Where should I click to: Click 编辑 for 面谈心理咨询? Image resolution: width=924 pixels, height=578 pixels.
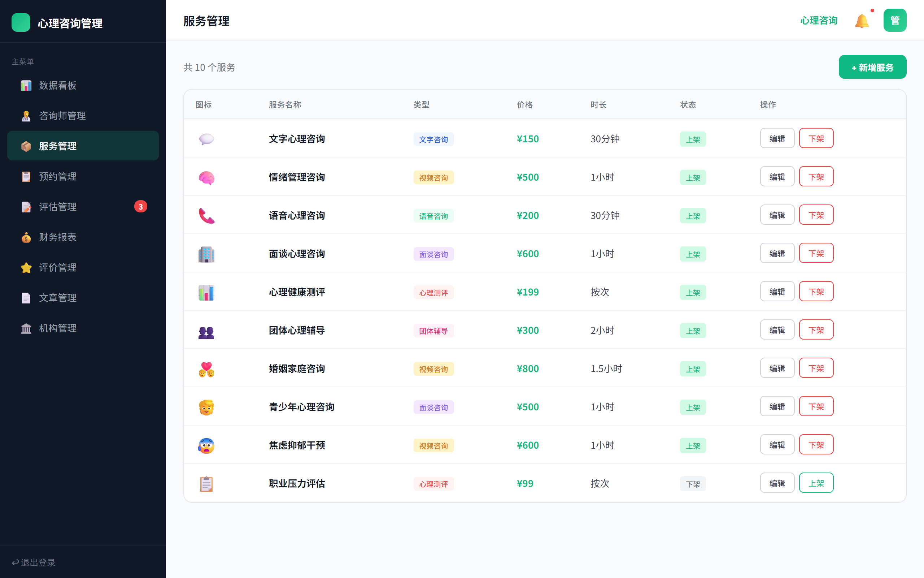click(777, 253)
